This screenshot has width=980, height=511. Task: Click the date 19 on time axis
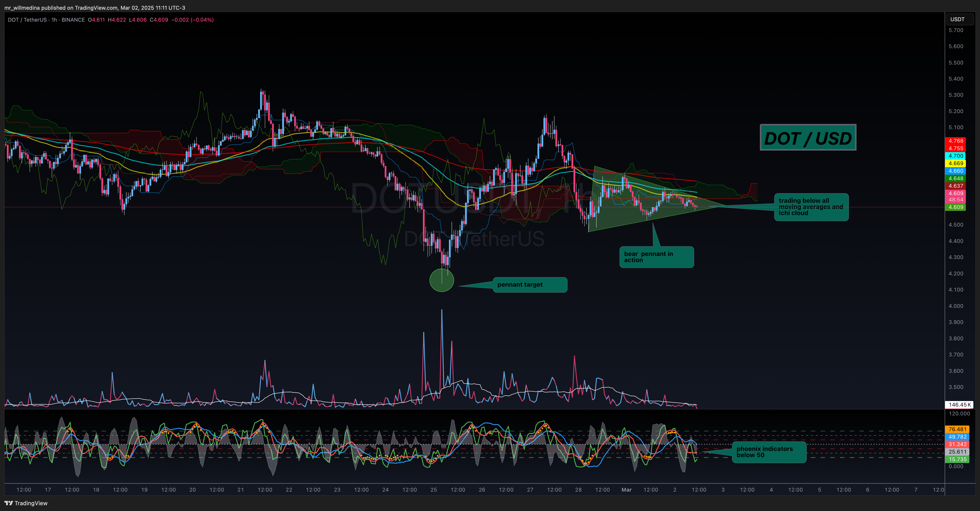[x=144, y=490]
